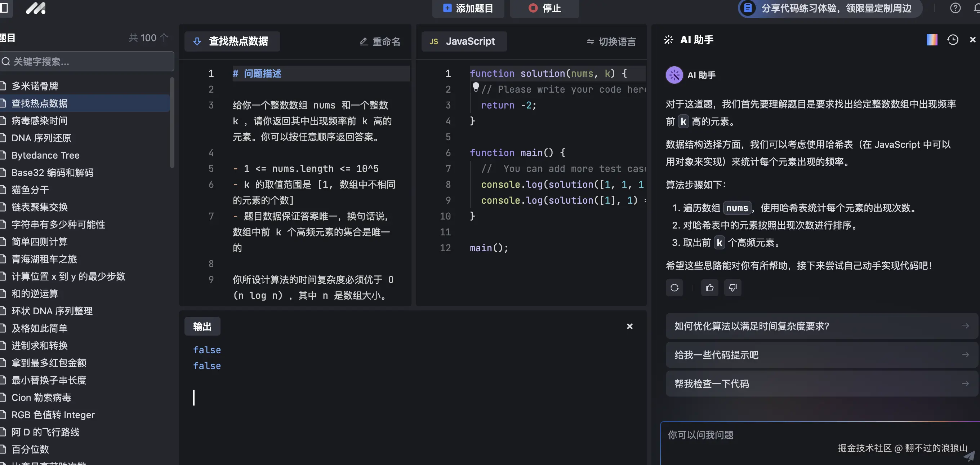Click the gradient color swatch in AI panel
Viewport: 980px width, 465px height.
point(932,40)
